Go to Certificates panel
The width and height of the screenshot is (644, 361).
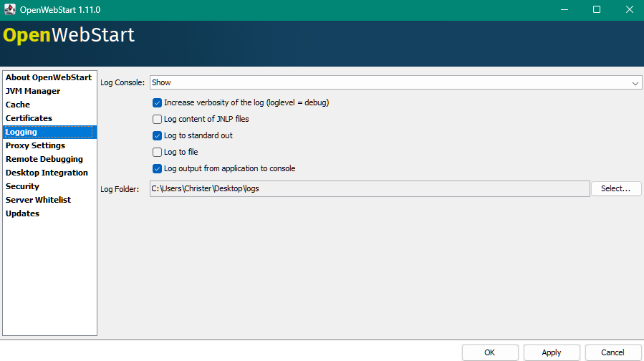(x=49, y=118)
